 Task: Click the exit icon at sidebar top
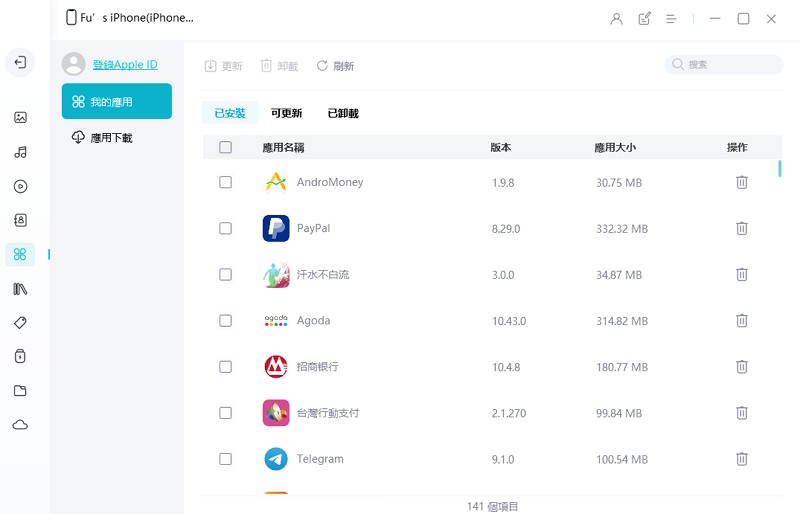pos(20,63)
